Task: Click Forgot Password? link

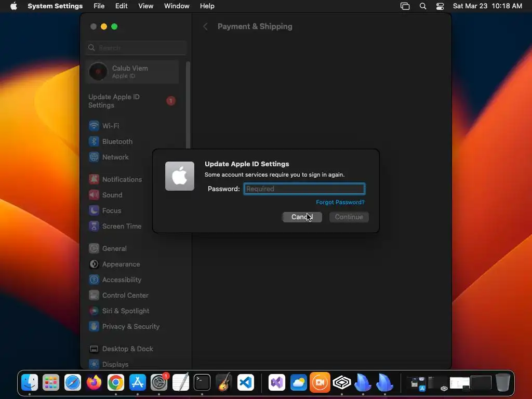Action: (x=340, y=202)
